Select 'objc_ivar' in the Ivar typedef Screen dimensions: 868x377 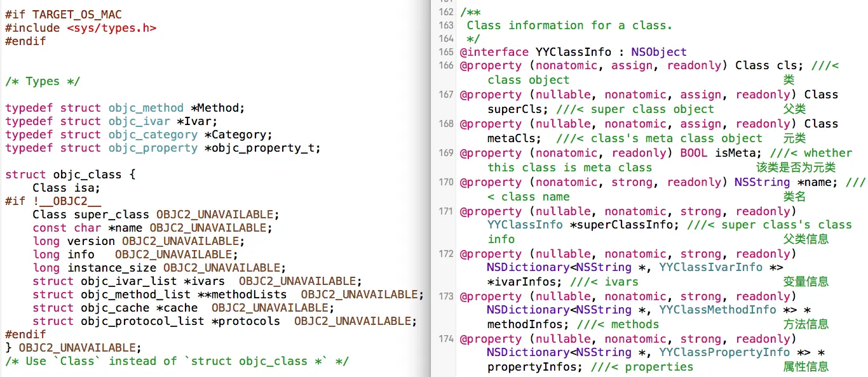[x=139, y=121]
